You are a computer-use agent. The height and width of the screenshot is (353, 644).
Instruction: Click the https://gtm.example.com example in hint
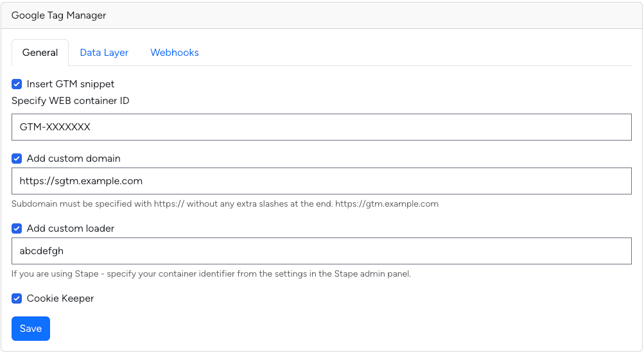pyautogui.click(x=387, y=204)
